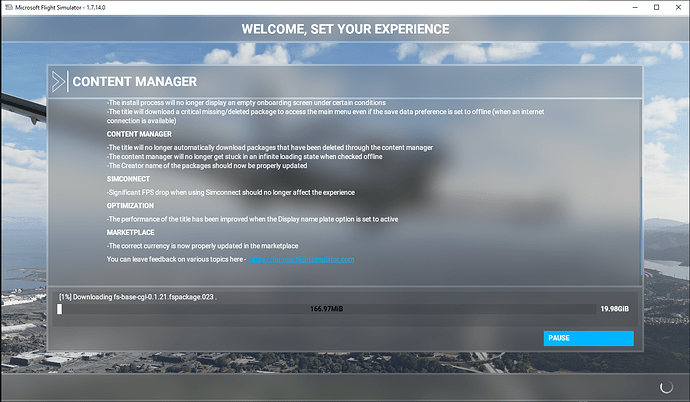Click the CONTENT MANAGER panel title
This screenshot has width=690, height=402.
coord(135,82)
